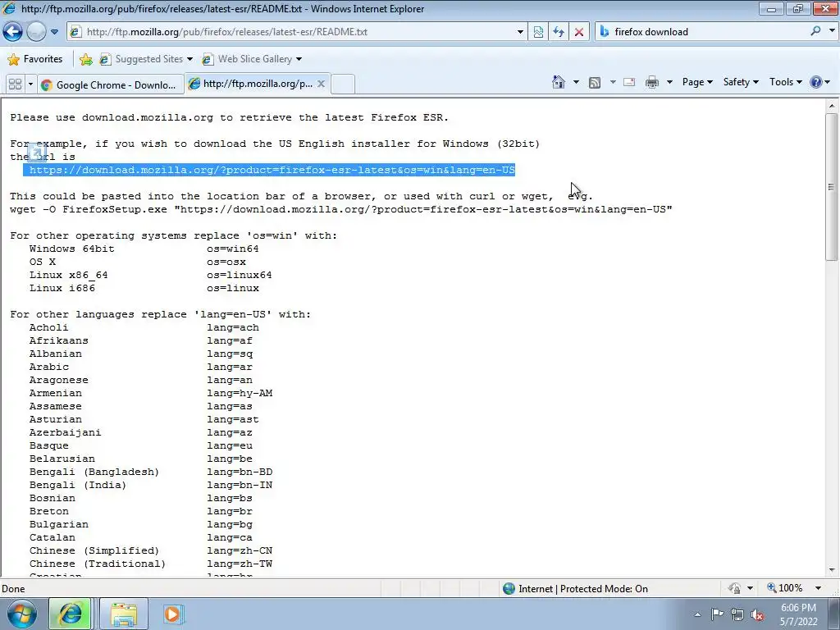
Task: Click the wget FirefoxSetup.exe command line
Action: click(340, 209)
